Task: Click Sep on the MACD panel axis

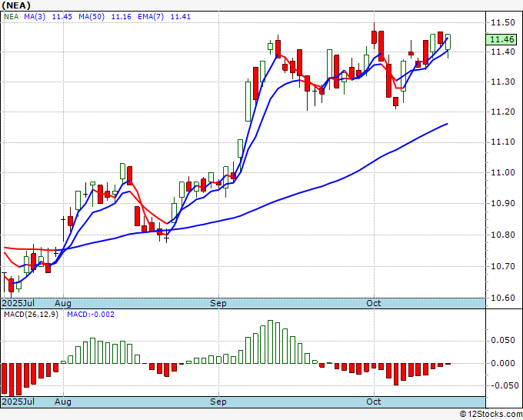Action: click(218, 402)
